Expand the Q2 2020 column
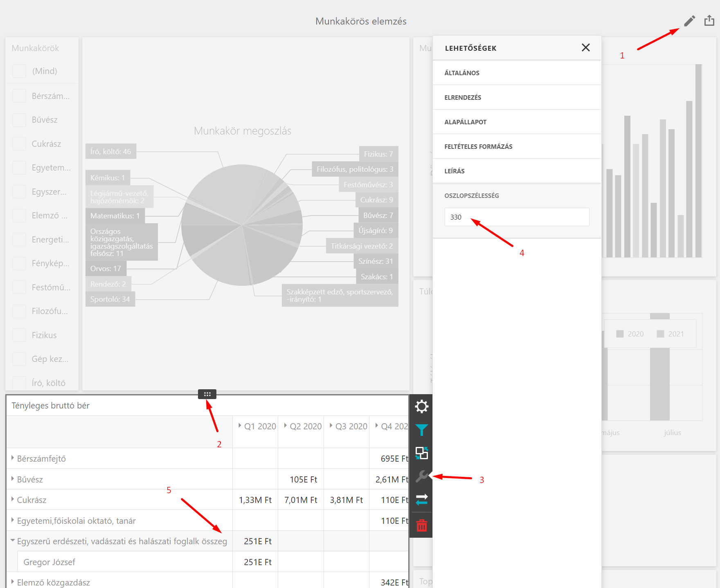Screen dimensions: 720x588 [x=285, y=426]
